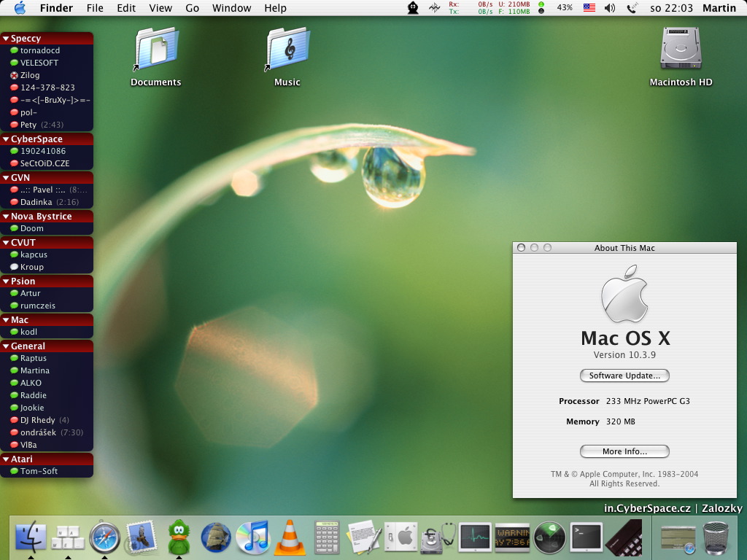Viewport: 747px width, 560px height.
Task: Collapse the General contact group
Action: [6, 346]
